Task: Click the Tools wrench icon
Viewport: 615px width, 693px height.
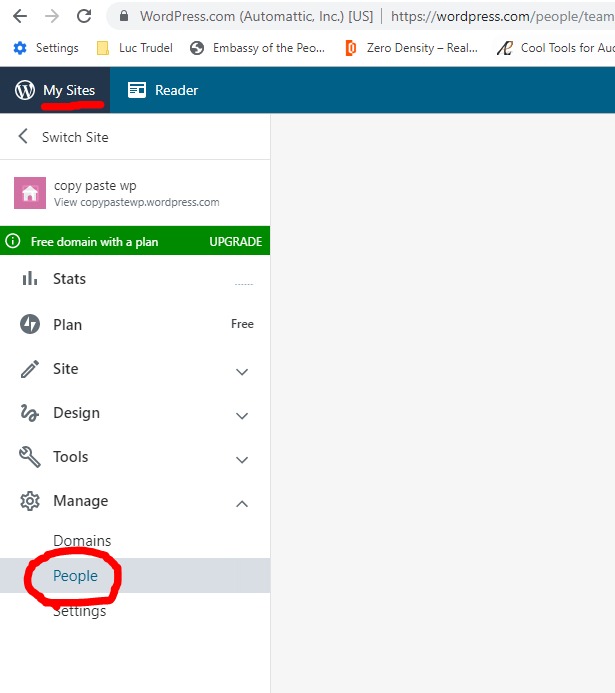Action: [30, 457]
